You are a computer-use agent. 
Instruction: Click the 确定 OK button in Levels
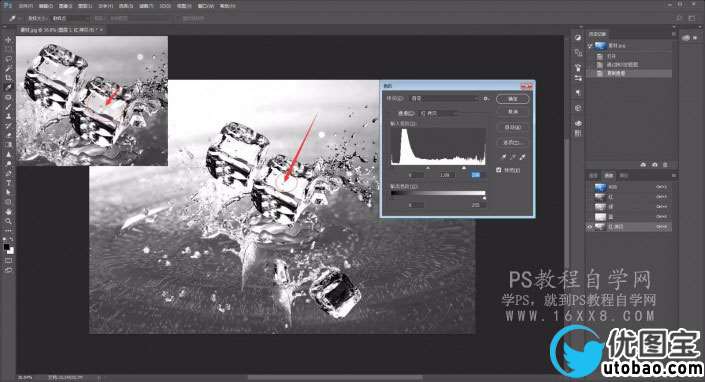coord(513,98)
